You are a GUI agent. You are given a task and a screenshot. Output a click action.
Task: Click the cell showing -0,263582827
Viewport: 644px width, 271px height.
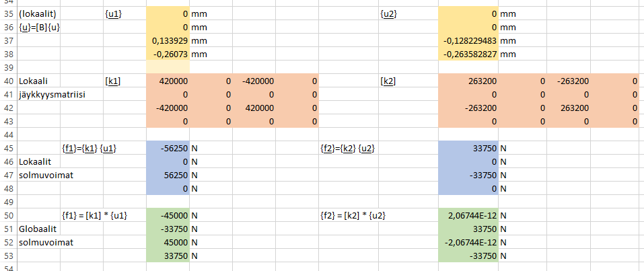[468, 54]
